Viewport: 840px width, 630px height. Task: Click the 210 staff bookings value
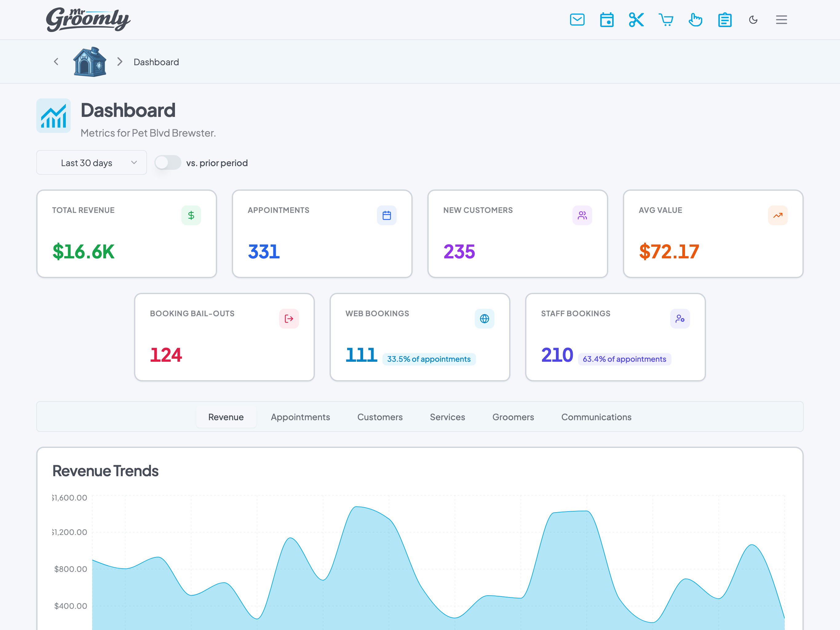[557, 355]
